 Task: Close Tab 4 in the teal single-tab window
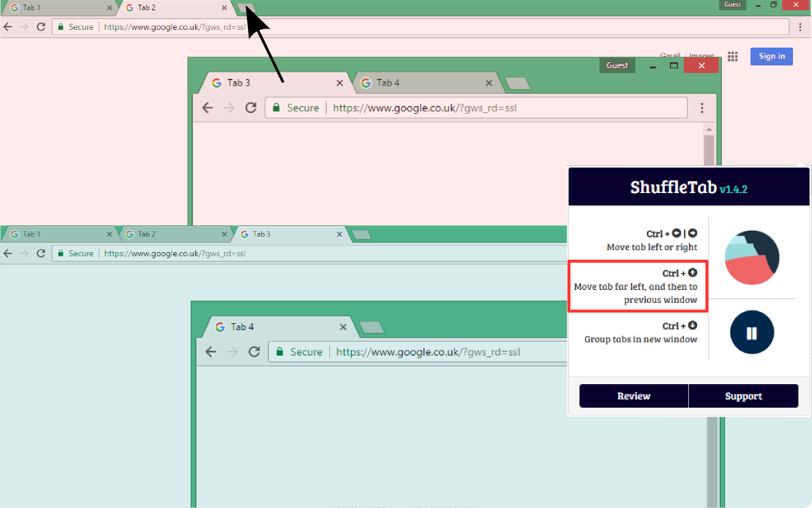(343, 327)
